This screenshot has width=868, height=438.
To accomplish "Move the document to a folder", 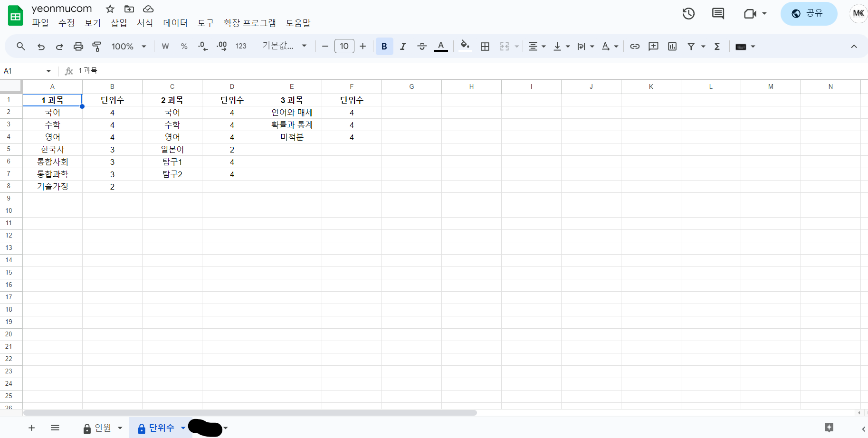I will click(129, 9).
